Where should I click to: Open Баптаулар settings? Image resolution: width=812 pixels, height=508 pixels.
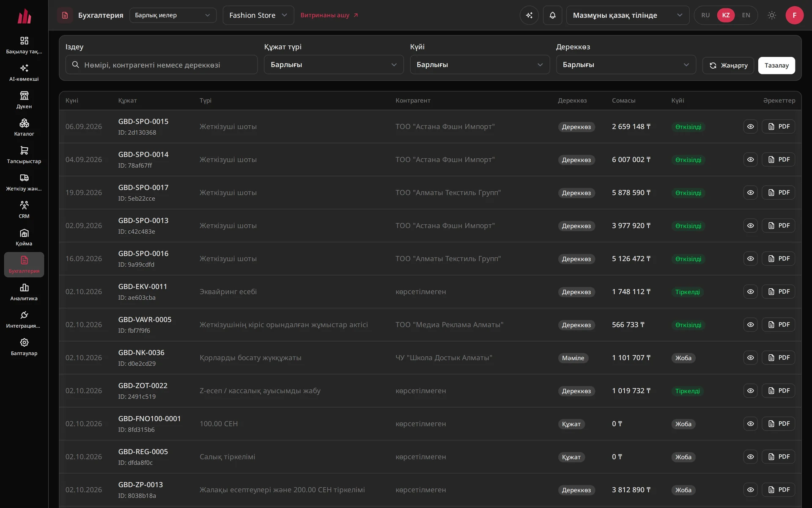24,347
